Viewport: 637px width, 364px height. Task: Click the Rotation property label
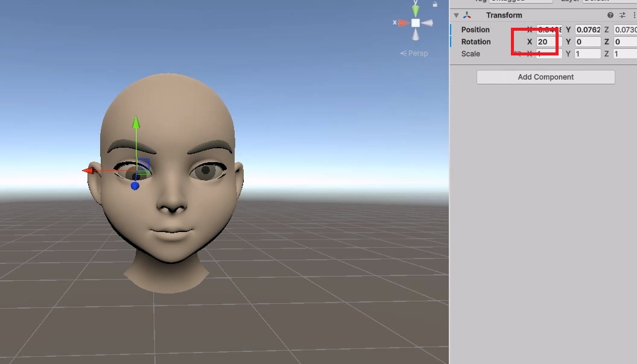[476, 42]
